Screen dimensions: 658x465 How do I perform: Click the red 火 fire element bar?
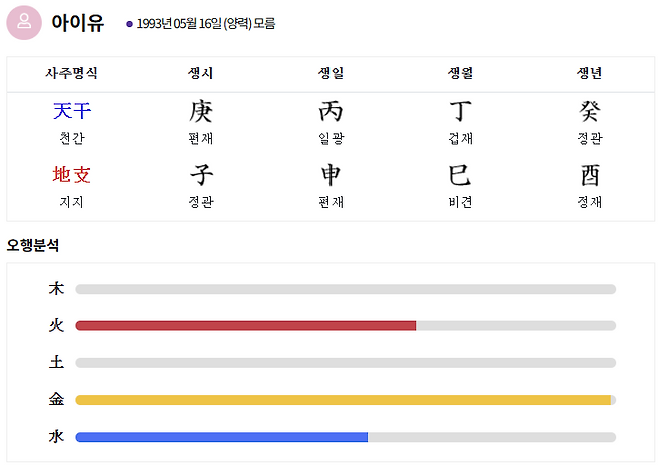tap(245, 325)
